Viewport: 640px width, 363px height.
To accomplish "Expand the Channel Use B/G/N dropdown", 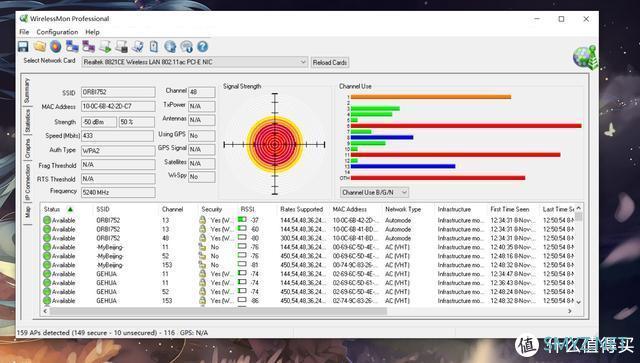I will tap(374, 192).
